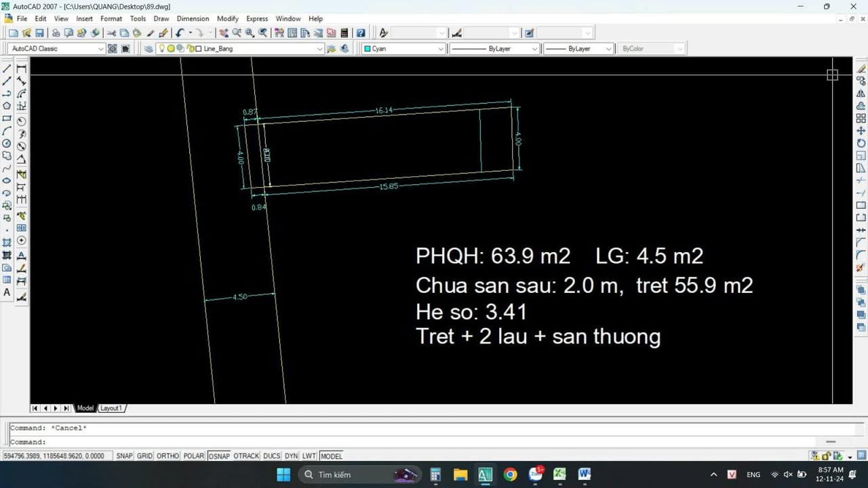
Task: Click the POLAR status bar button
Action: pos(193,455)
